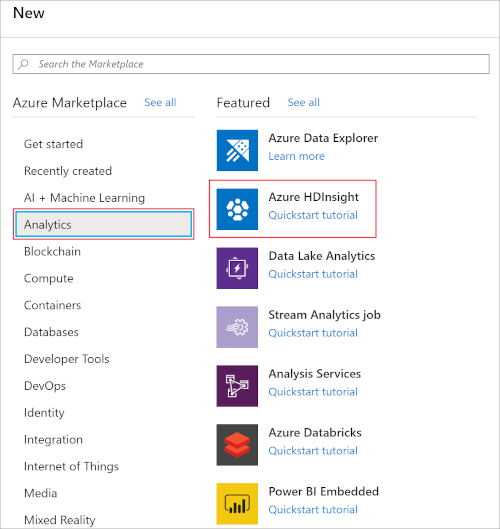The width and height of the screenshot is (500, 529).
Task: Open Azure HDInsight Quickstart tutorial link
Action: 313,215
